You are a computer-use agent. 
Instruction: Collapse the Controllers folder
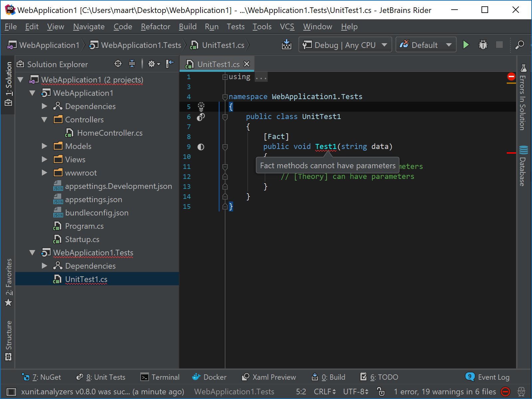point(44,120)
